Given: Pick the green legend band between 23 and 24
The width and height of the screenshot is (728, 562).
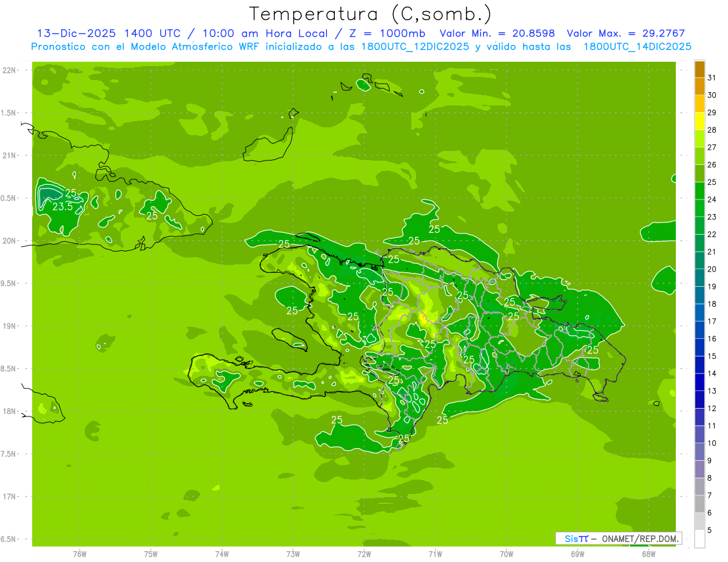Looking at the screenshot, I should [x=699, y=208].
